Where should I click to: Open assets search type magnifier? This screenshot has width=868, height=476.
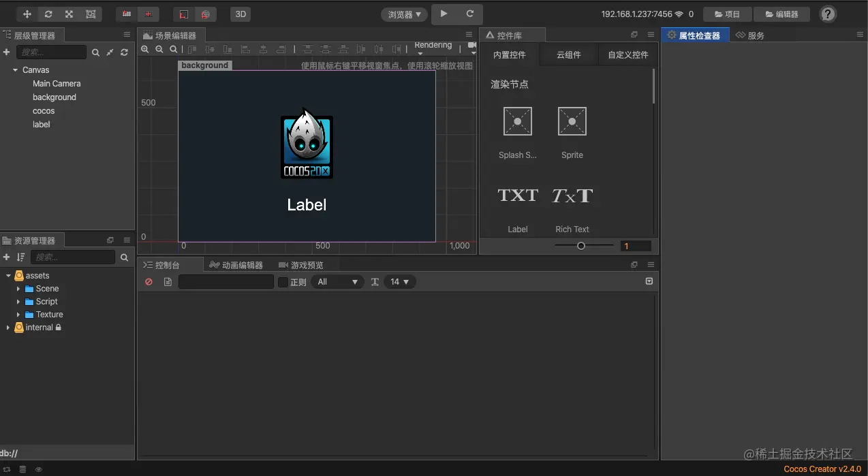[x=124, y=257]
